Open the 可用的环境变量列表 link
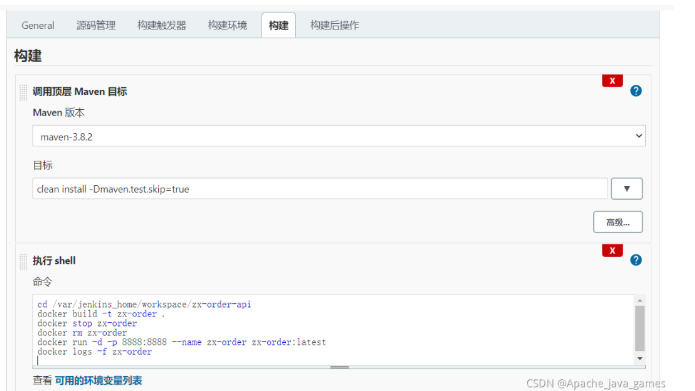This screenshot has height=391, width=695. (98, 381)
